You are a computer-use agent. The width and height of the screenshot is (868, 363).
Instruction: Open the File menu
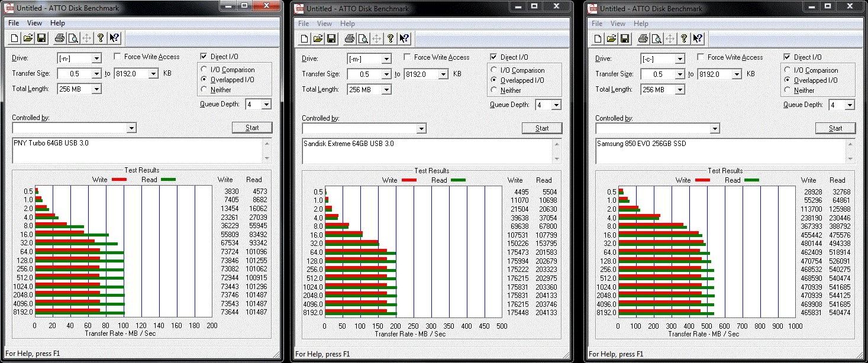12,22
